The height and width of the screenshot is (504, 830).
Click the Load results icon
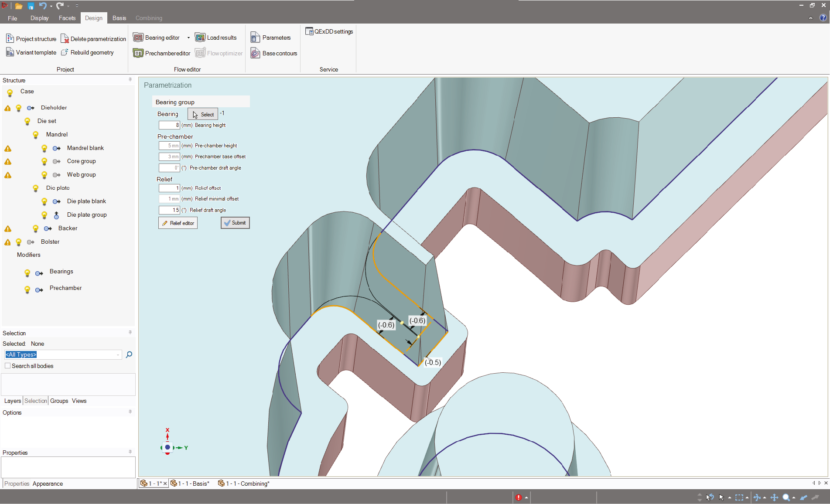(x=200, y=38)
